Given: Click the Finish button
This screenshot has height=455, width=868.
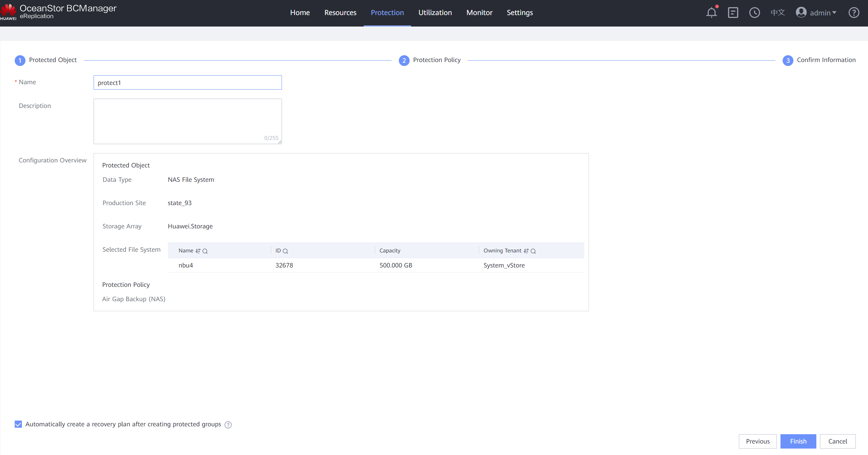Looking at the screenshot, I should click(x=798, y=441).
